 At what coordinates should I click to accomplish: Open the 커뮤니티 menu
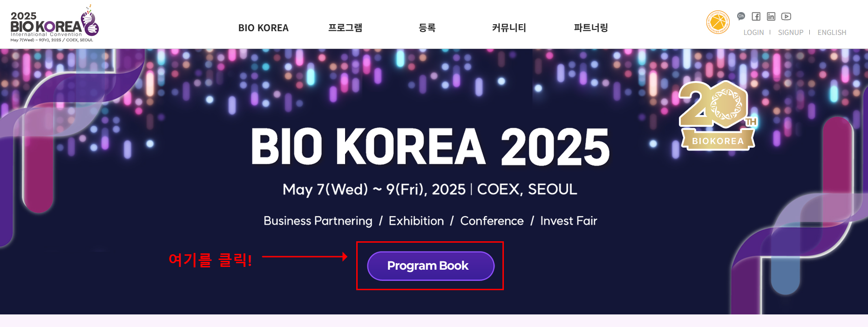[x=509, y=28]
